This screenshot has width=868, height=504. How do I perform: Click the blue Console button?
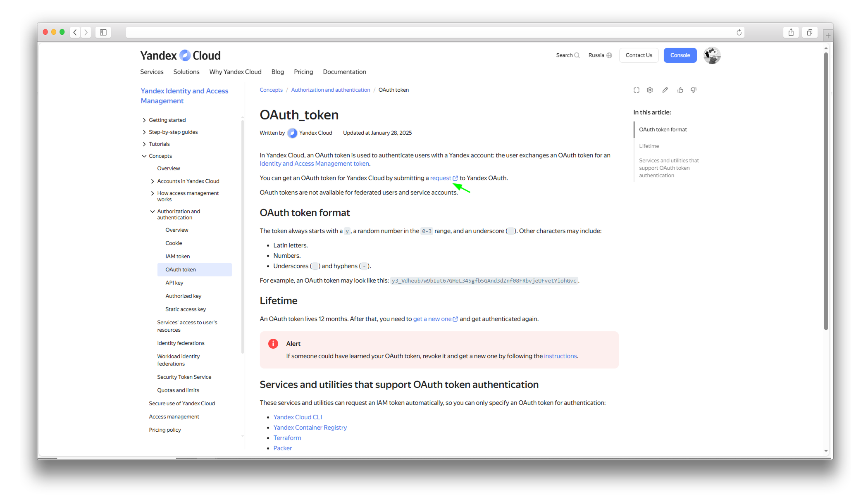(x=680, y=55)
